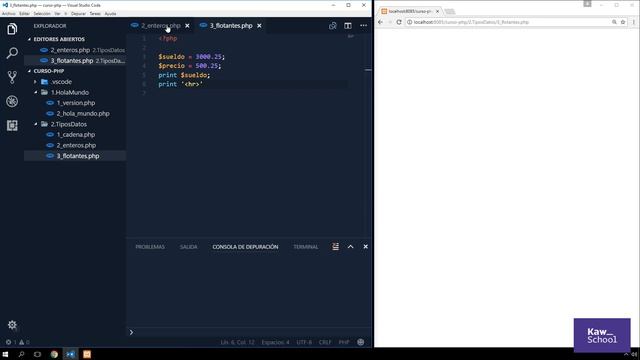
Task: Select the localhost tab in Chrome
Action: tap(409, 11)
